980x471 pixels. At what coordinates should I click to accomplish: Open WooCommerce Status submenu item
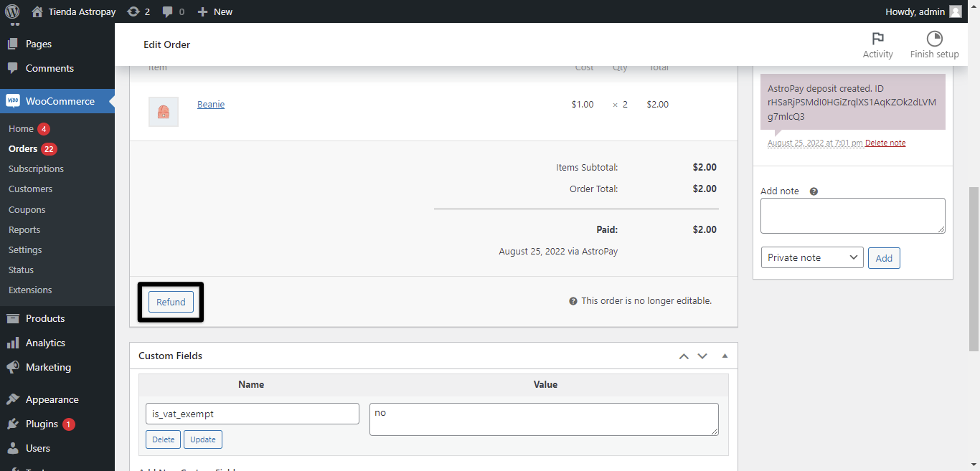click(22, 270)
